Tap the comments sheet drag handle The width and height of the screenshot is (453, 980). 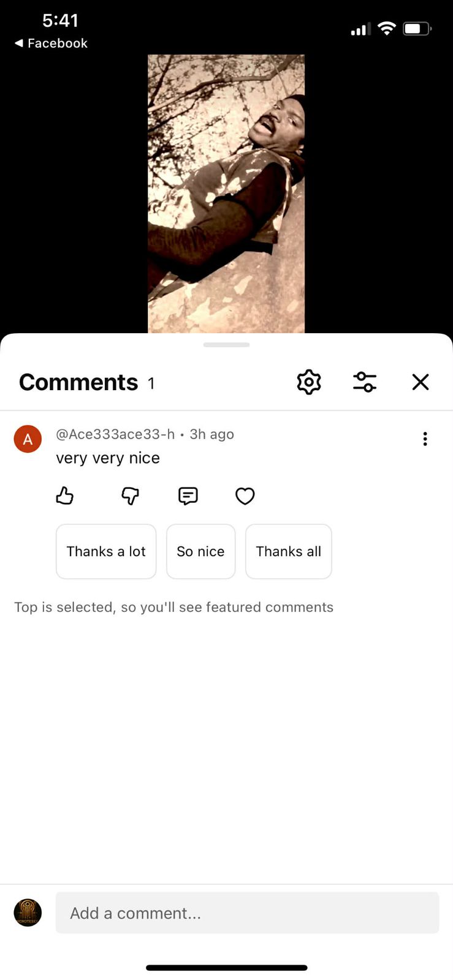click(226, 345)
